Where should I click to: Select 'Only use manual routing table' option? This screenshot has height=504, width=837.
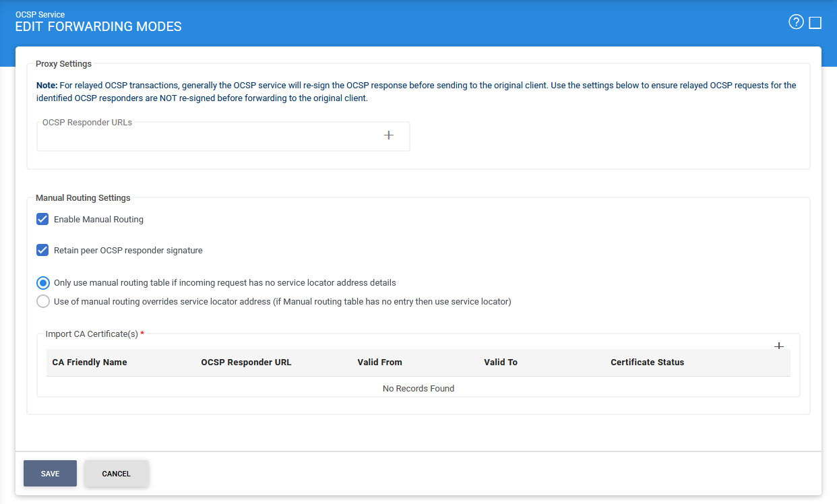point(43,283)
